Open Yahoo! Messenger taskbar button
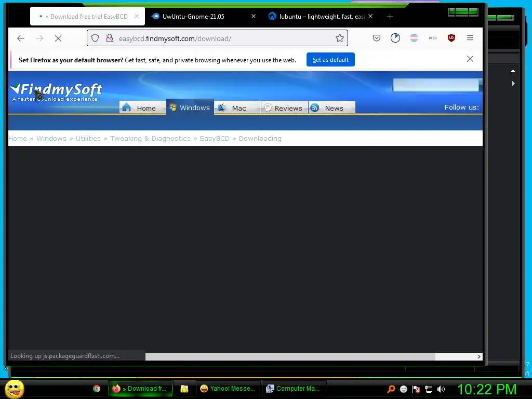The image size is (532, 399). [228, 389]
